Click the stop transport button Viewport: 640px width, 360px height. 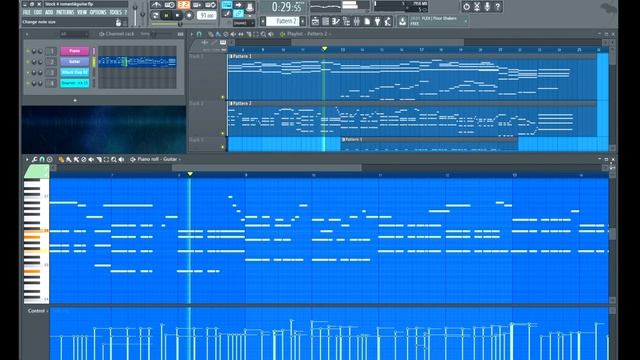click(x=177, y=16)
